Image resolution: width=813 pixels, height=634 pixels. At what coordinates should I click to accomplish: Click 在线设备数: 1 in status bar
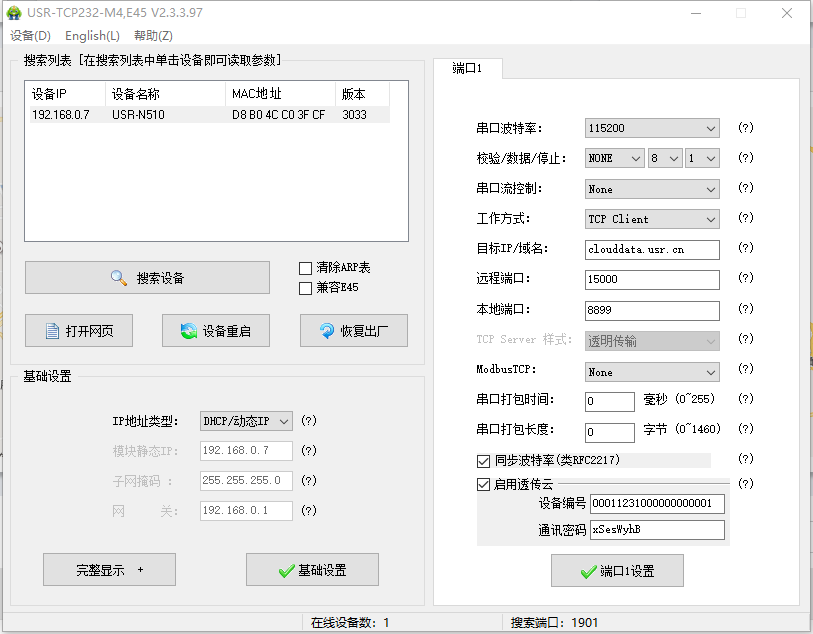pos(350,623)
